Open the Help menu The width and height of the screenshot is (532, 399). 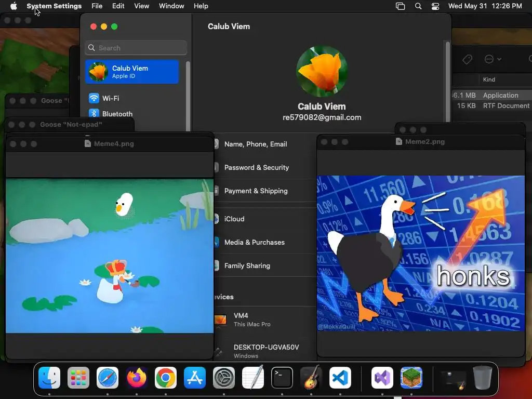tap(201, 6)
